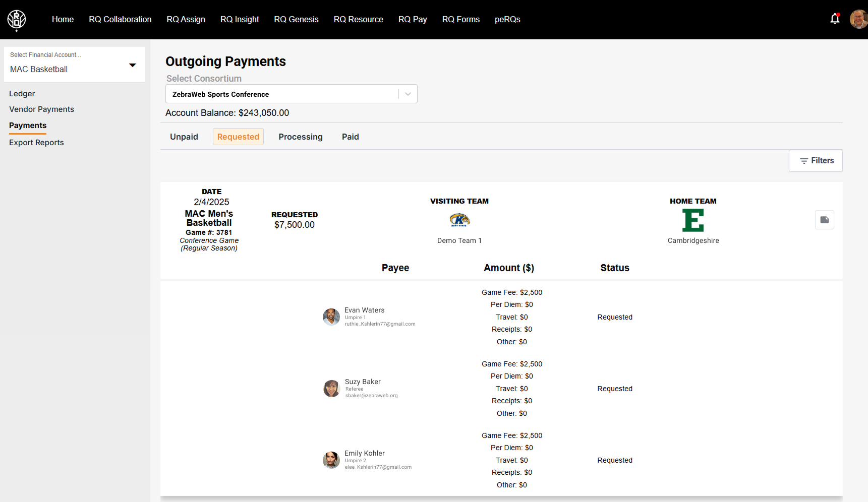This screenshot has height=502, width=868.
Task: Switch to the Unpaid tab
Action: click(184, 137)
